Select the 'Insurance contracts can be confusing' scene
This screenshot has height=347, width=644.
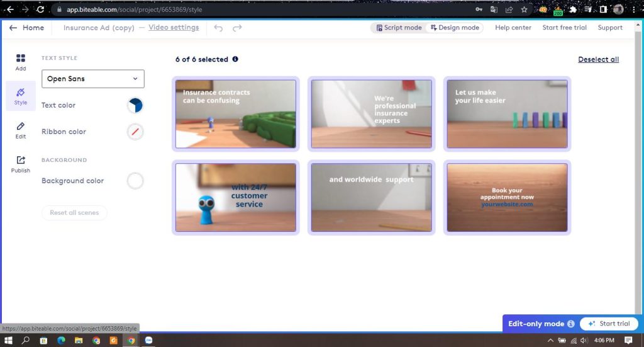(x=236, y=114)
